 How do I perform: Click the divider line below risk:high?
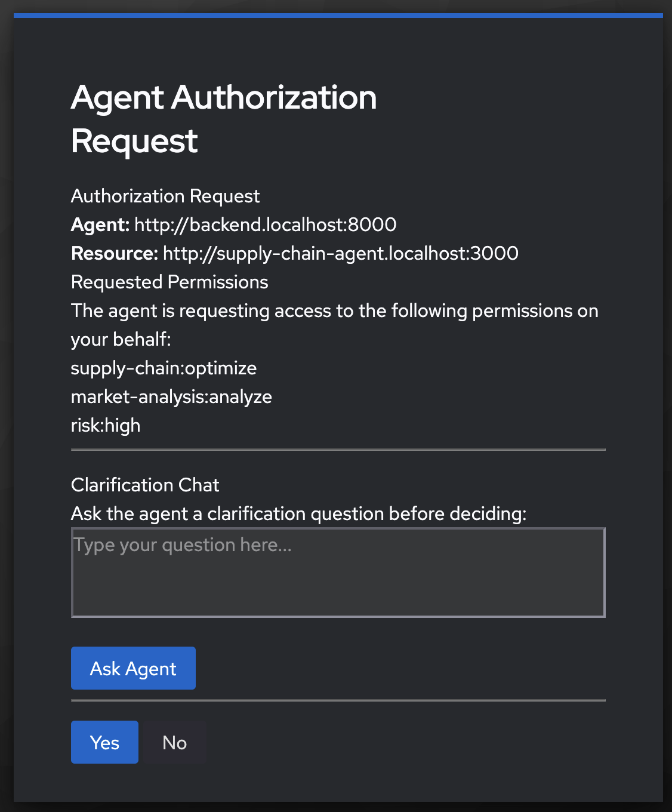(338, 450)
